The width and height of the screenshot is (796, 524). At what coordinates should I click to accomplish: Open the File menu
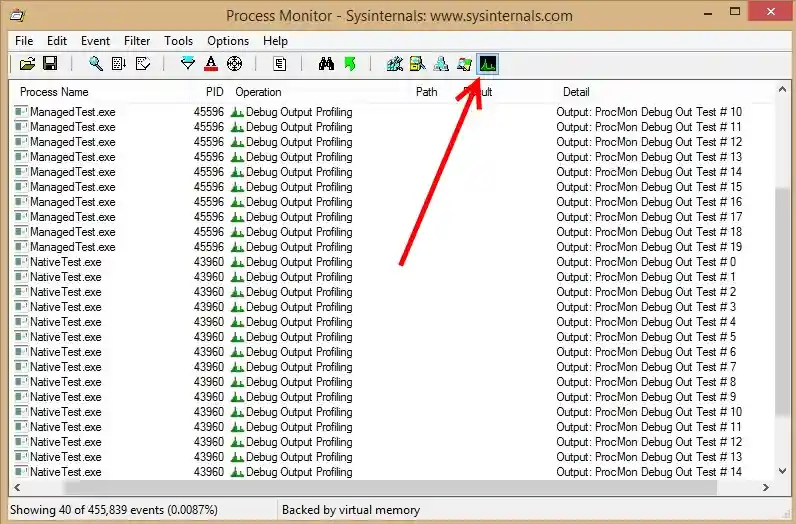pos(24,41)
